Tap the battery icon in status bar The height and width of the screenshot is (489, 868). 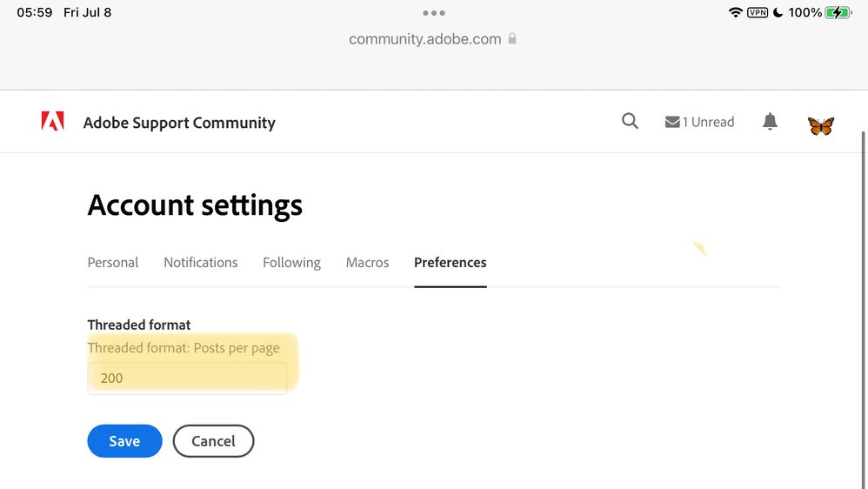[x=838, y=13]
